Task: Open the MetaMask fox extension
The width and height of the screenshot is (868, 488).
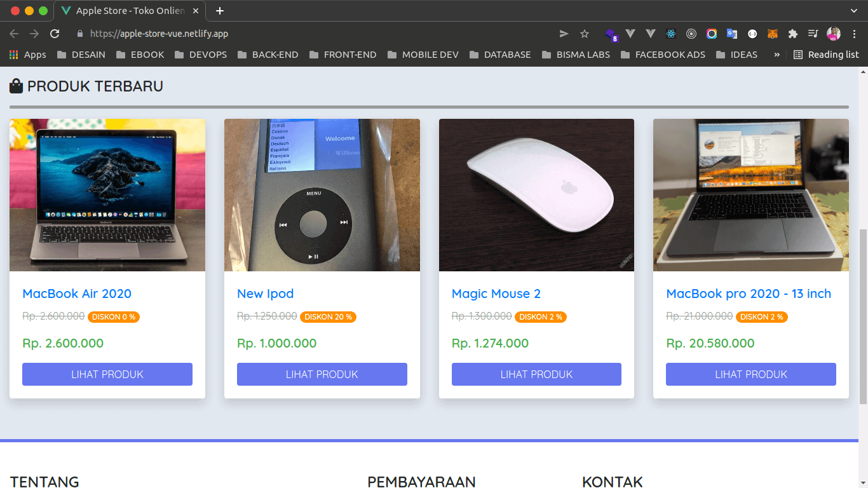Action: pyautogui.click(x=773, y=34)
